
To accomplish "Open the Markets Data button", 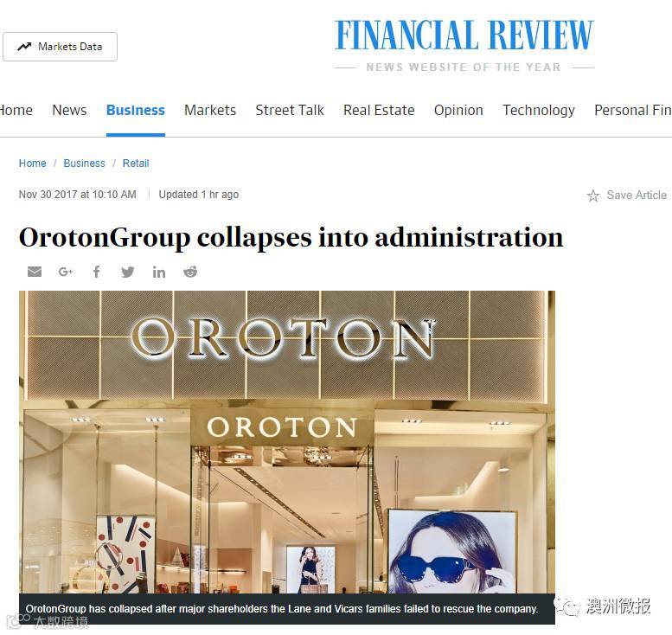I will (60, 47).
